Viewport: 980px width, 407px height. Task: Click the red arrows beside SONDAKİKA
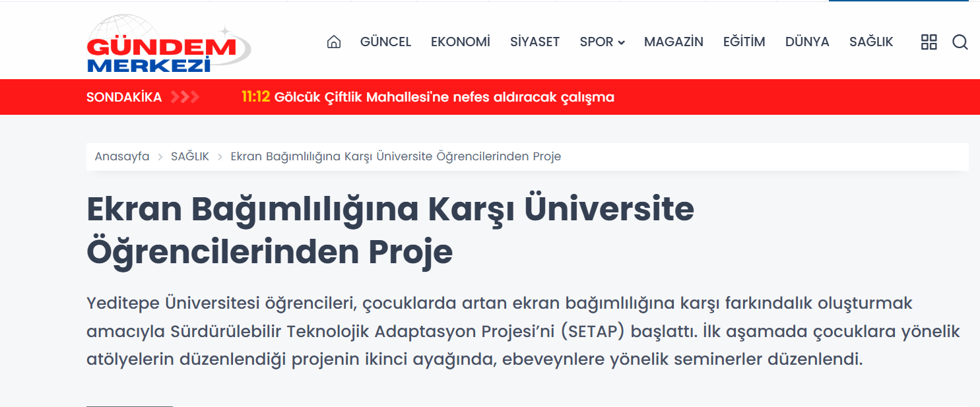(x=185, y=98)
